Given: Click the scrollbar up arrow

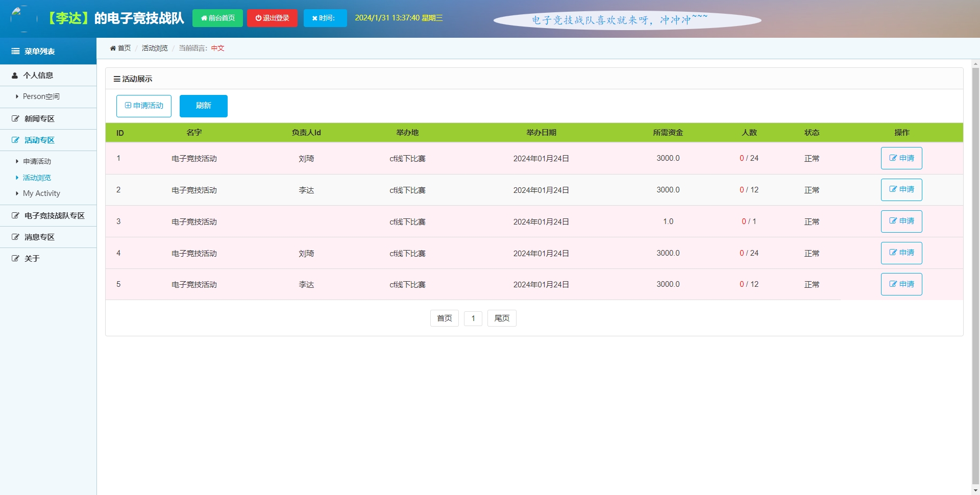Looking at the screenshot, I should (x=975, y=64).
